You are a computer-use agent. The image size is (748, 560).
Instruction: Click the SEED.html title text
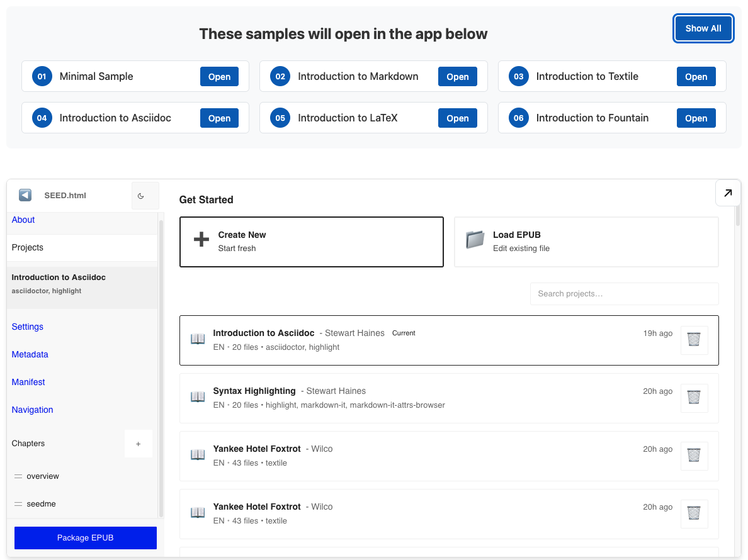click(65, 196)
